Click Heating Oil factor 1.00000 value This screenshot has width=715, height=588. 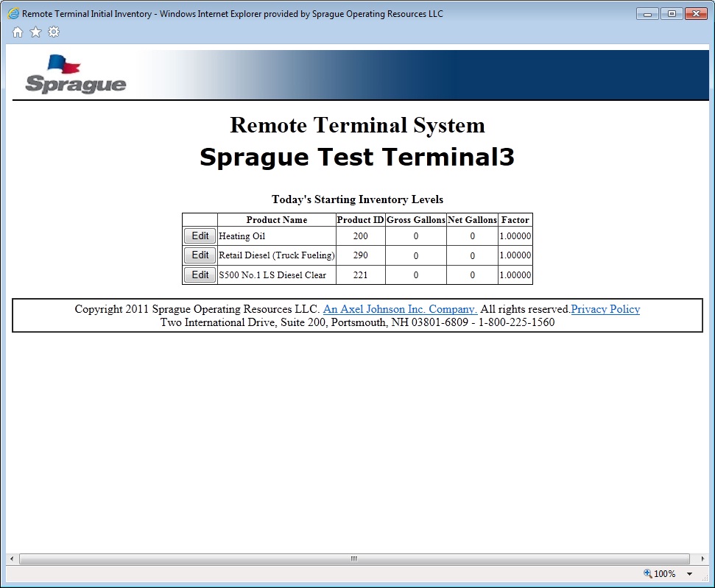pyautogui.click(x=515, y=236)
